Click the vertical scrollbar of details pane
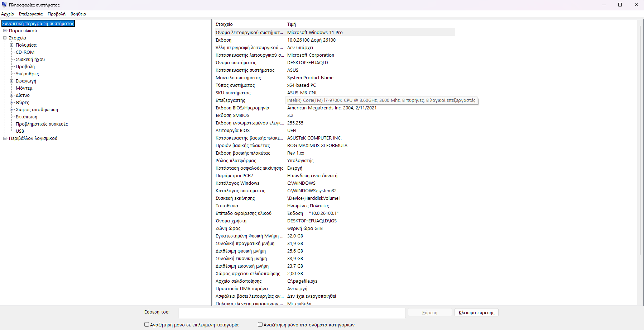 (x=640, y=140)
